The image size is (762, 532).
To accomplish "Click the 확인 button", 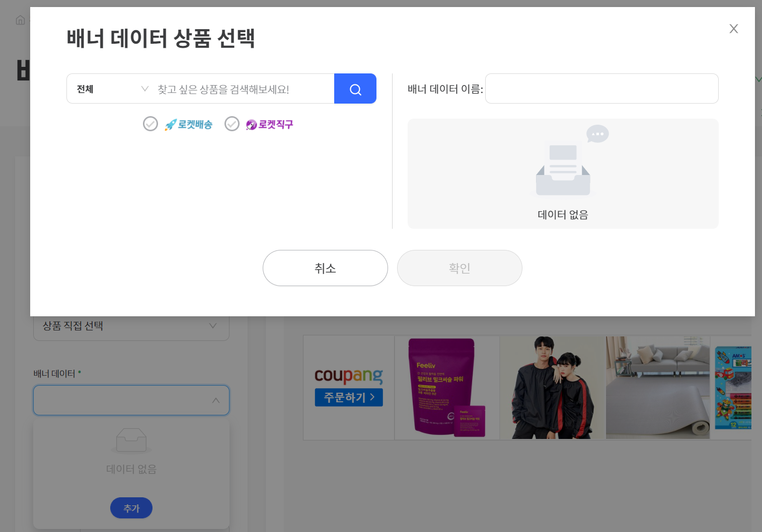I will [459, 268].
